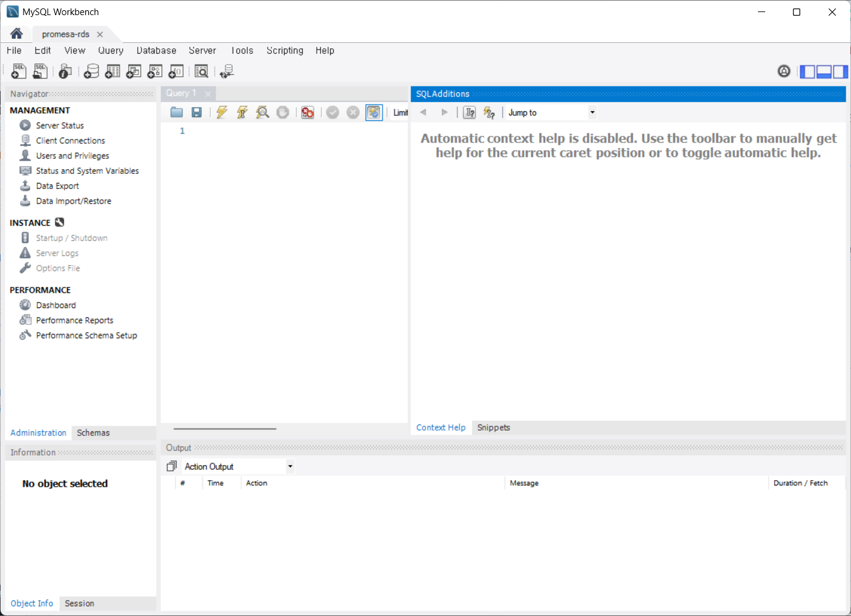Switch to the Object Info tab

(32, 603)
